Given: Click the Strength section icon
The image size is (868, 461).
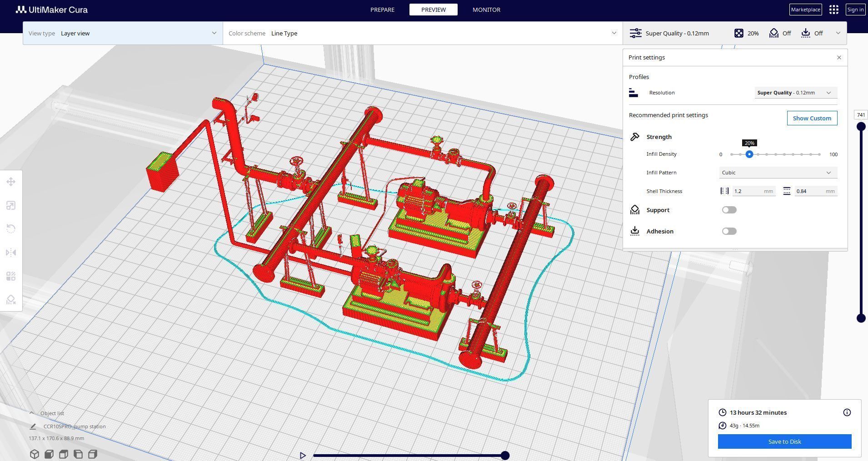Looking at the screenshot, I should click(x=635, y=137).
